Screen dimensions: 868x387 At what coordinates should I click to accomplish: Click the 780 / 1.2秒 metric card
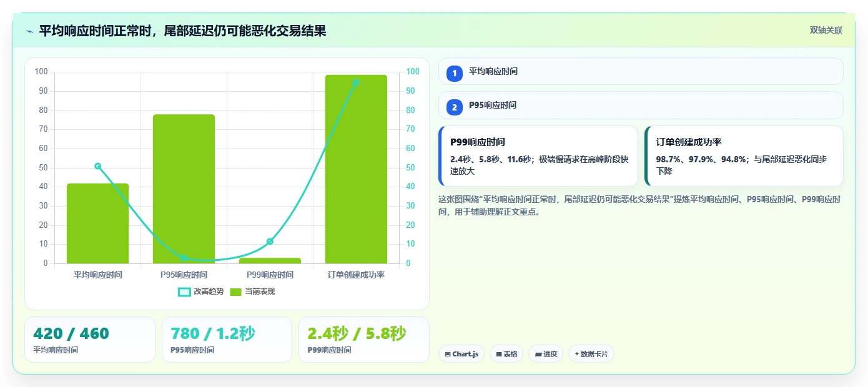click(x=227, y=340)
